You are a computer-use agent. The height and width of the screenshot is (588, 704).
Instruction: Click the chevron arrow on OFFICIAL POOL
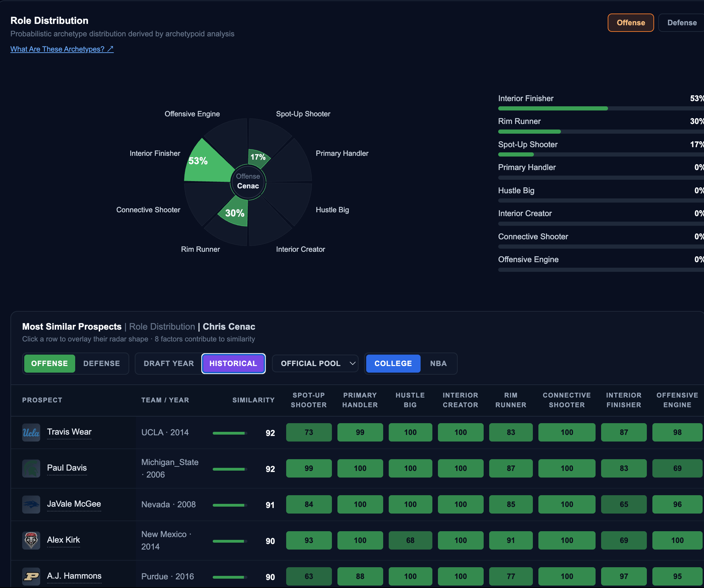[x=352, y=364]
